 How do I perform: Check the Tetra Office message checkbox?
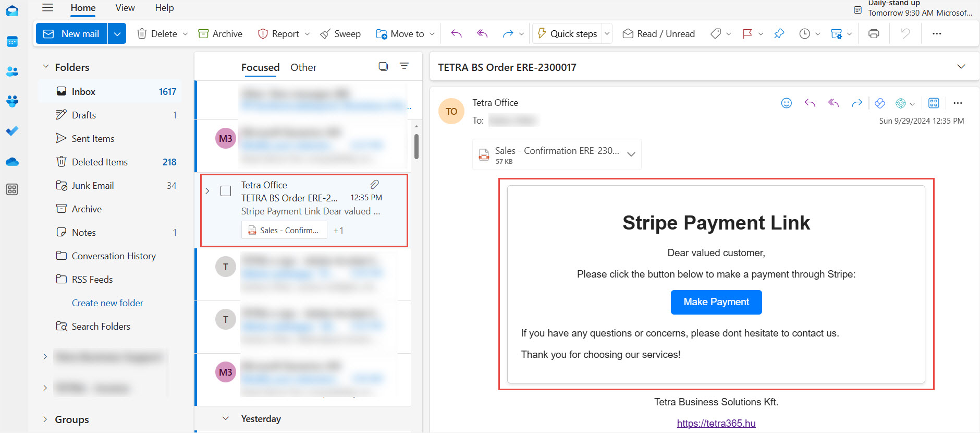(x=226, y=191)
